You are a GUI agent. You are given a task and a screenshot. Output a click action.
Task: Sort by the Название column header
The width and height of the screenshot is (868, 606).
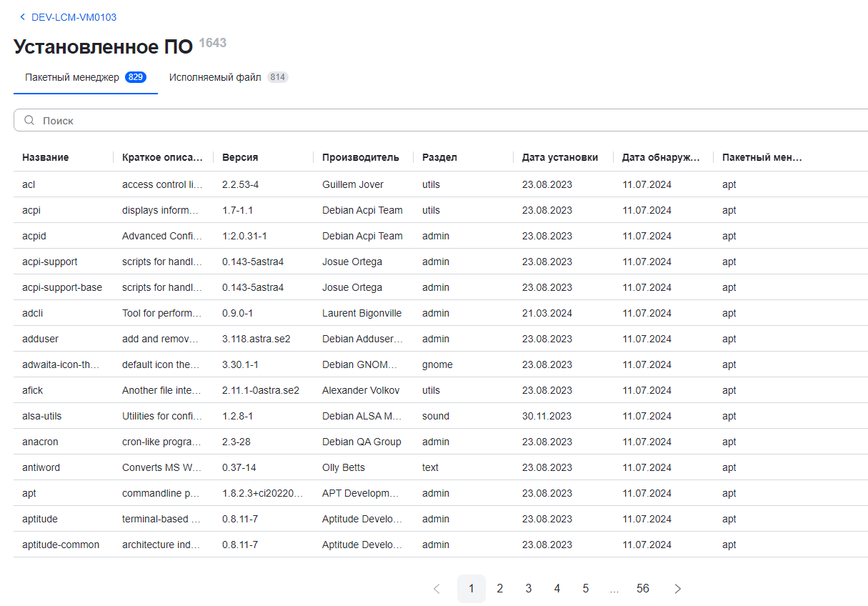(46, 157)
